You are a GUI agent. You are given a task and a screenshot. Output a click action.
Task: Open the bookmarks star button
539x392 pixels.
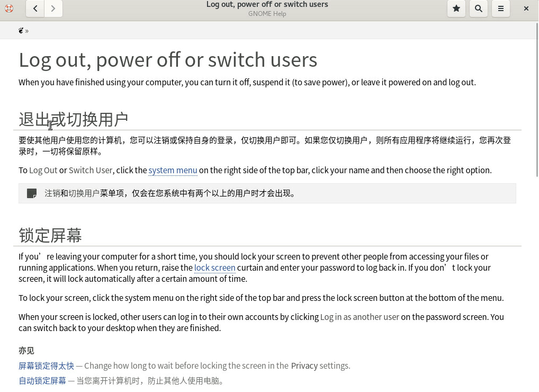pos(456,8)
